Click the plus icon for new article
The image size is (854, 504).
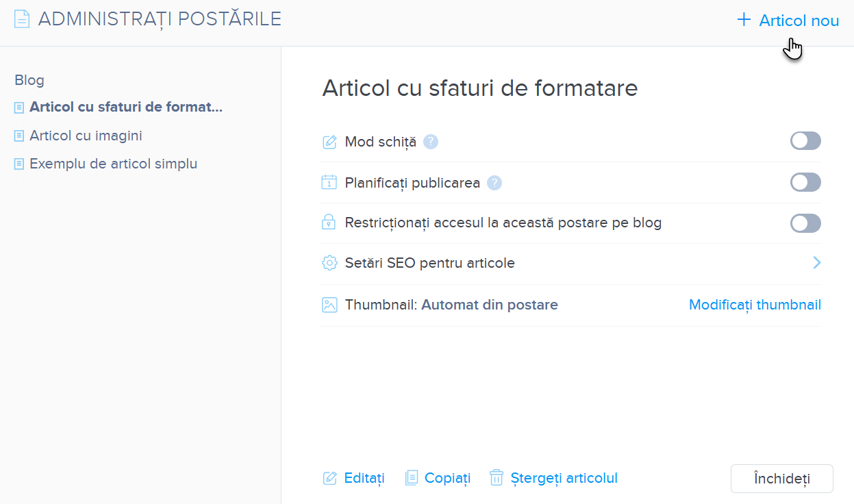pos(744,20)
